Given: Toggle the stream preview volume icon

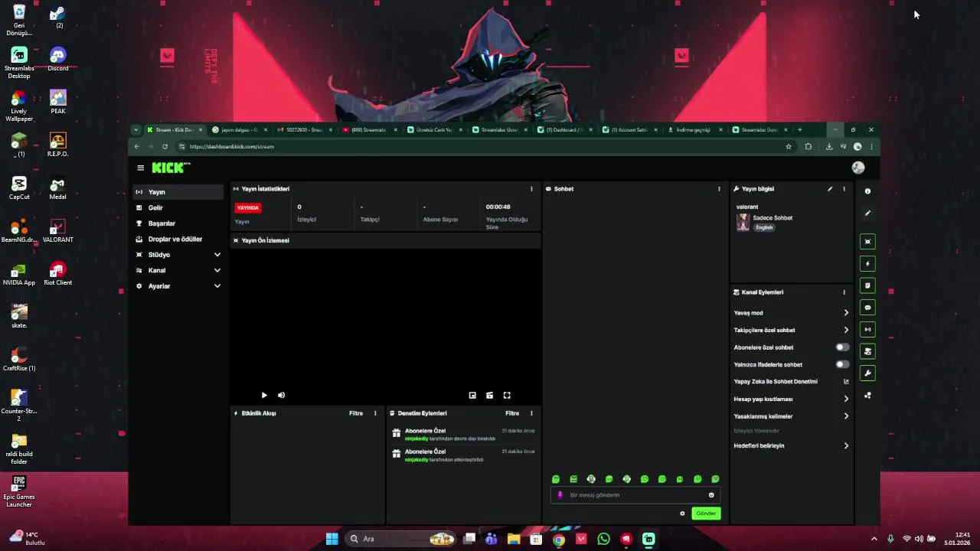Looking at the screenshot, I should (281, 395).
